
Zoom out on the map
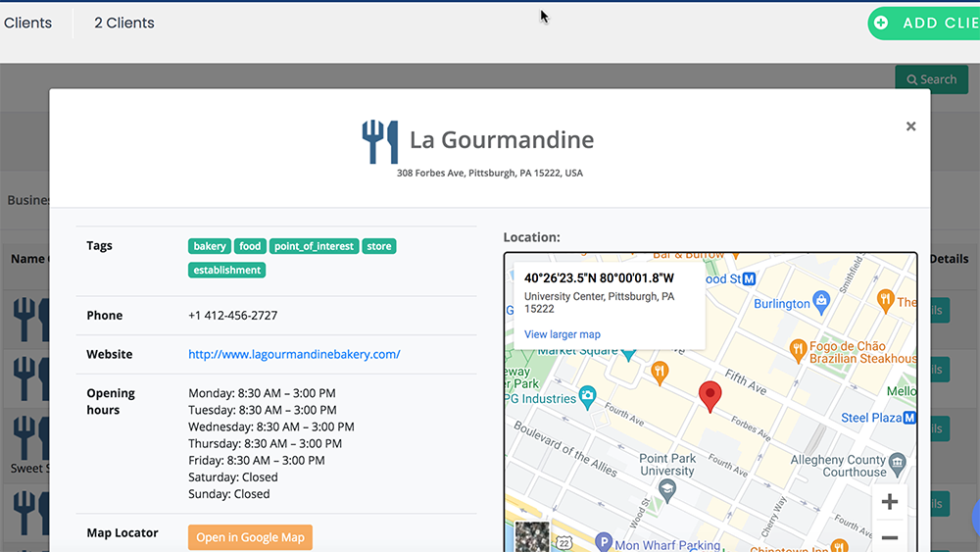889,537
